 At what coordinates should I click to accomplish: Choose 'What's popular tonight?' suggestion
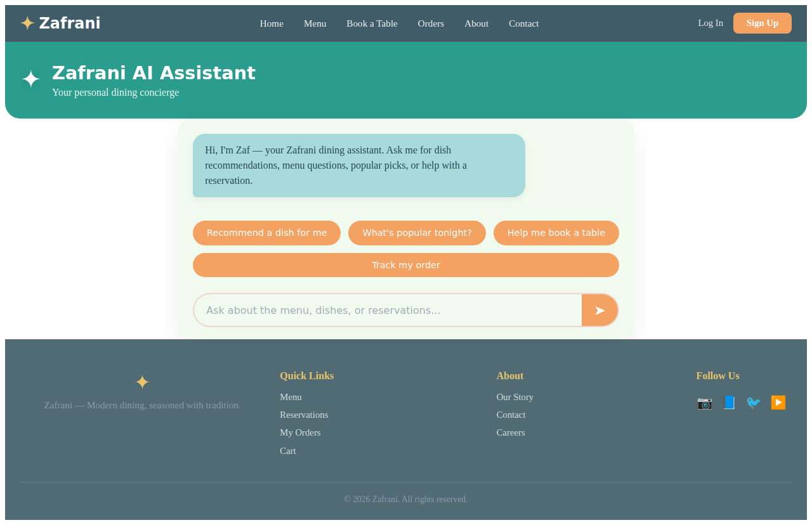[417, 233]
